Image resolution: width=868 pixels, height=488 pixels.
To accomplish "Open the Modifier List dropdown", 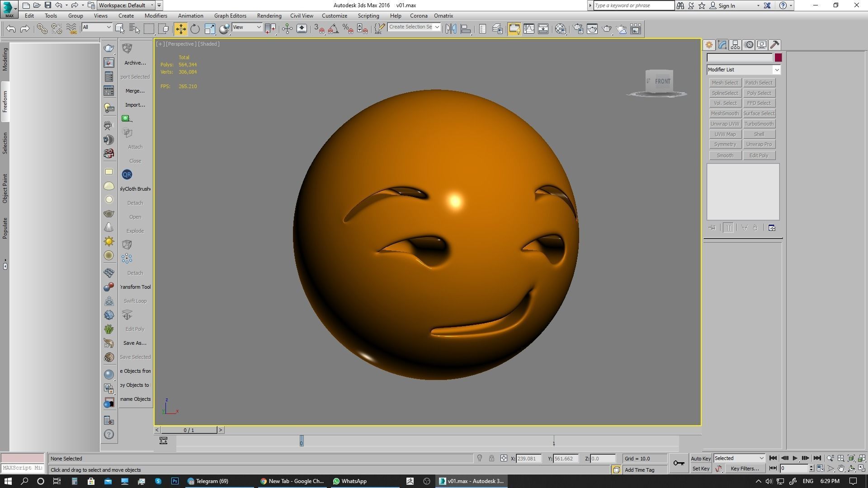I will tap(744, 70).
